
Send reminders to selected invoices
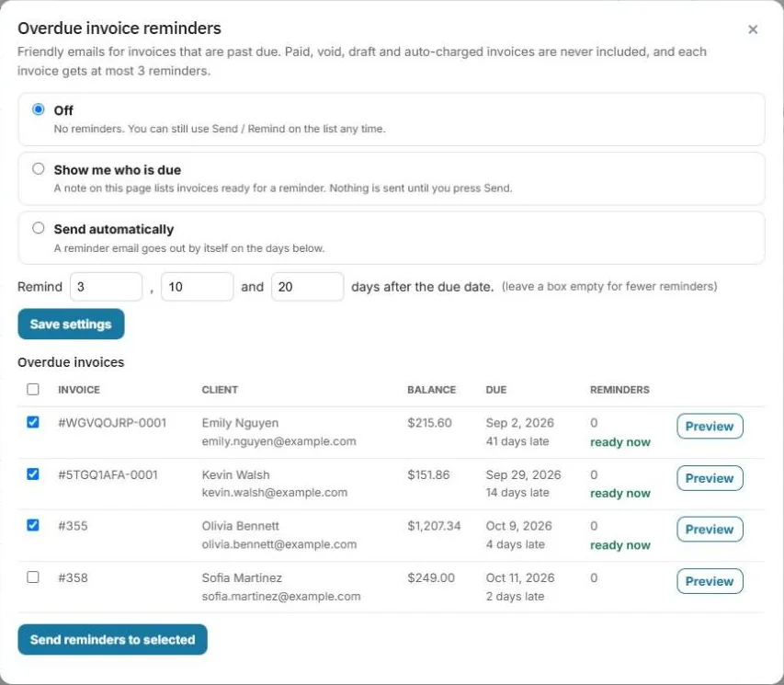pyautogui.click(x=112, y=639)
